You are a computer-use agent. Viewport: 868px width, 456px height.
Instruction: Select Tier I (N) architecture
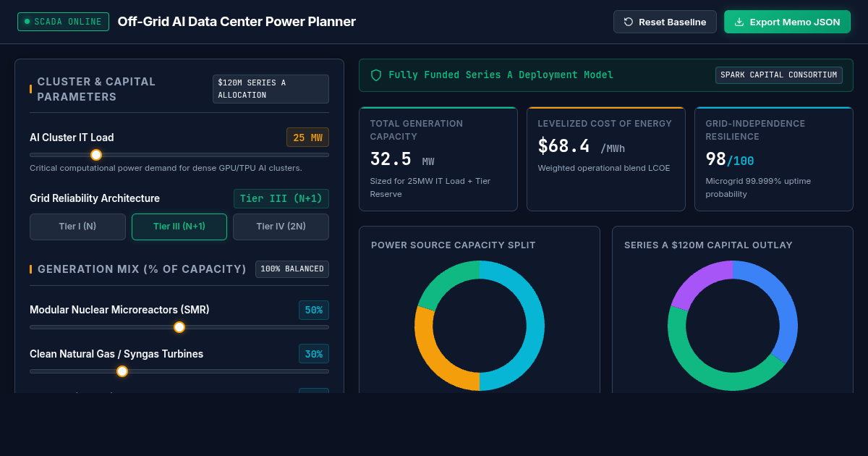77,227
